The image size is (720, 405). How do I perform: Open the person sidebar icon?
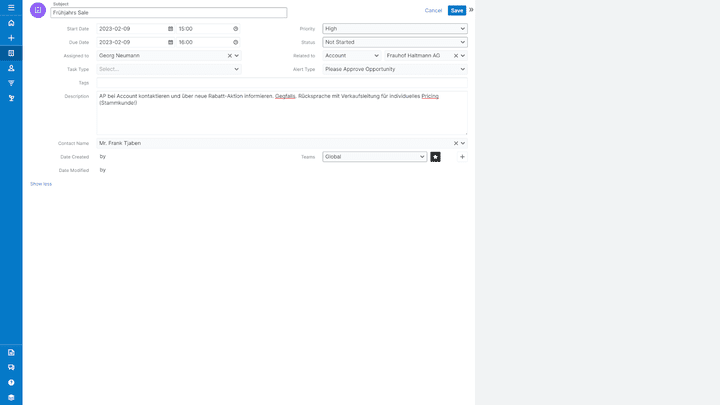coord(11,68)
